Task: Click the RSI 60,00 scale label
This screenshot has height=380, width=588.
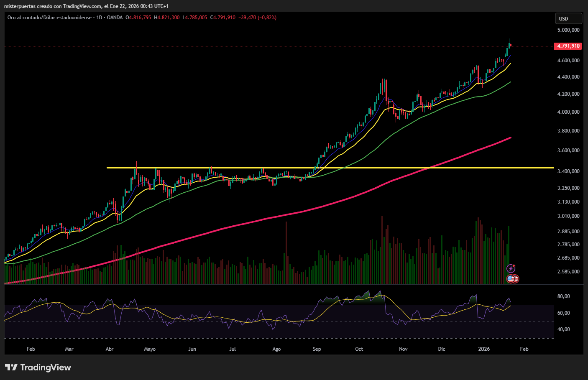Action: tap(564, 313)
